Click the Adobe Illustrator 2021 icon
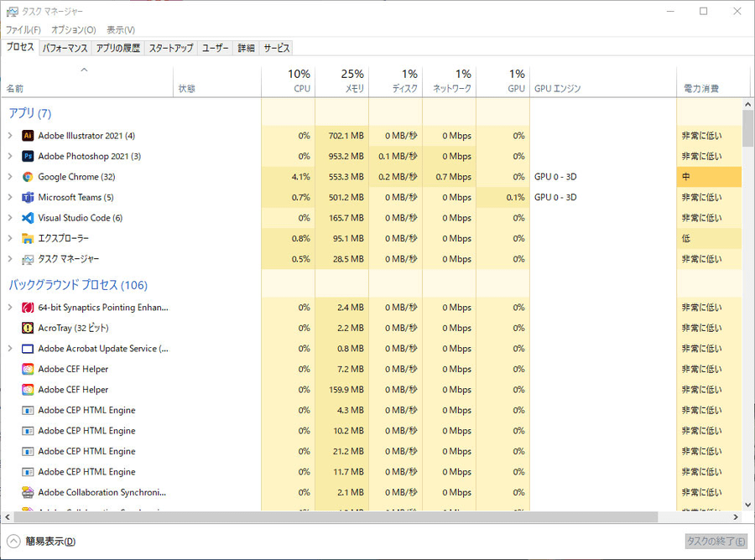This screenshot has width=755, height=560. pos(28,136)
